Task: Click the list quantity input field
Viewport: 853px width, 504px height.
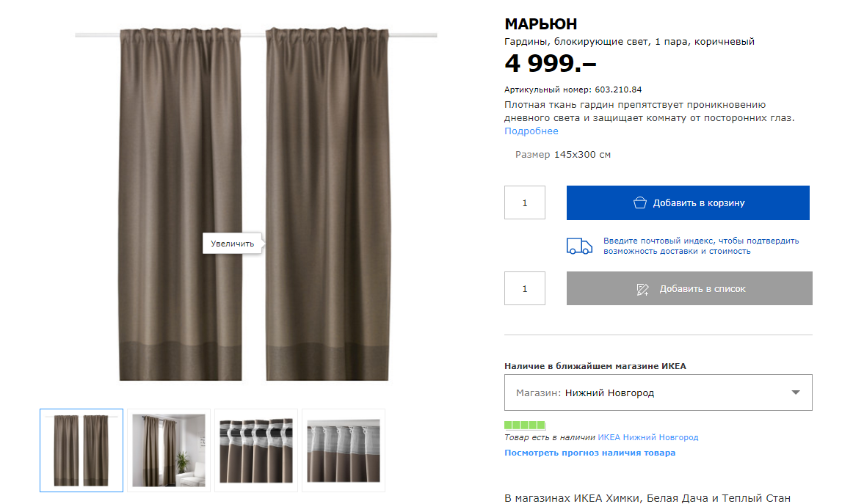Action: 524,288
